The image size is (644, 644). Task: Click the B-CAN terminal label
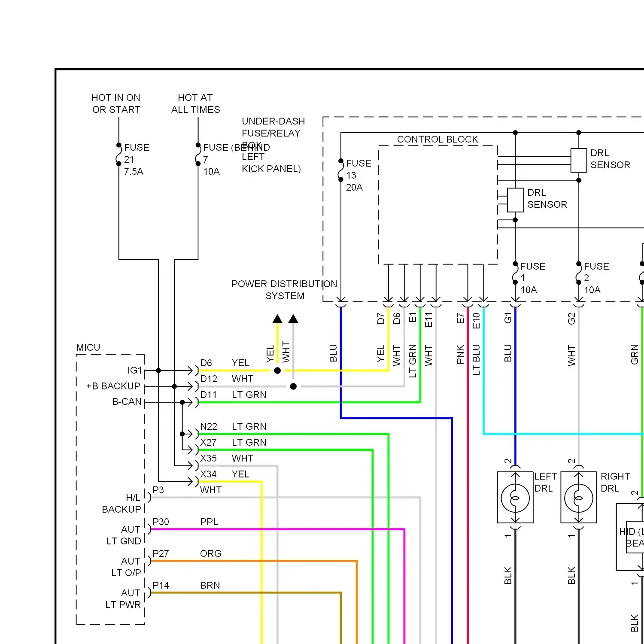coord(127,401)
